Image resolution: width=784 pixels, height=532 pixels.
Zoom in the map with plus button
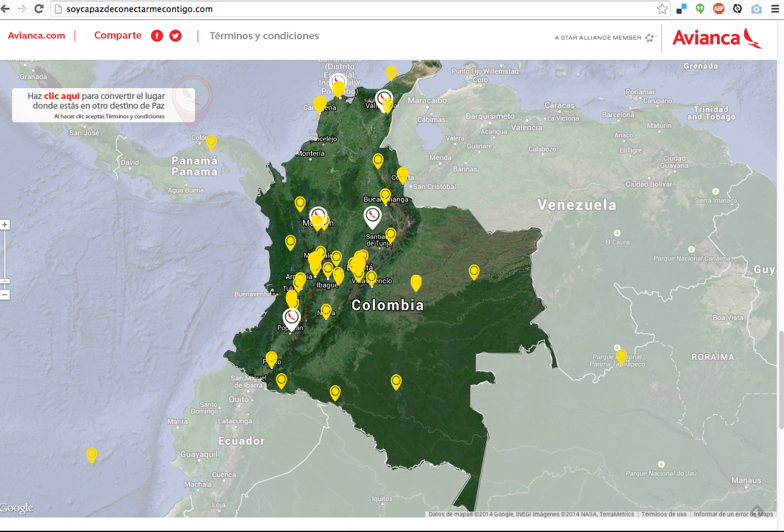pyautogui.click(x=5, y=225)
